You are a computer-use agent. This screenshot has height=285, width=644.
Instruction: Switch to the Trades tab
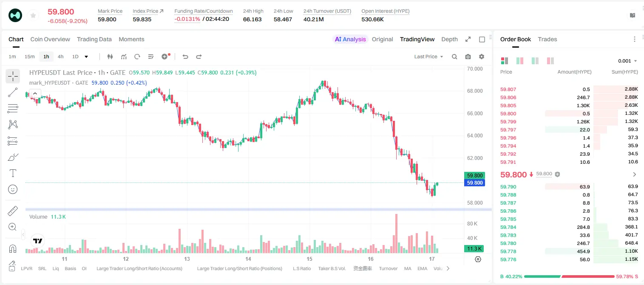pyautogui.click(x=548, y=39)
